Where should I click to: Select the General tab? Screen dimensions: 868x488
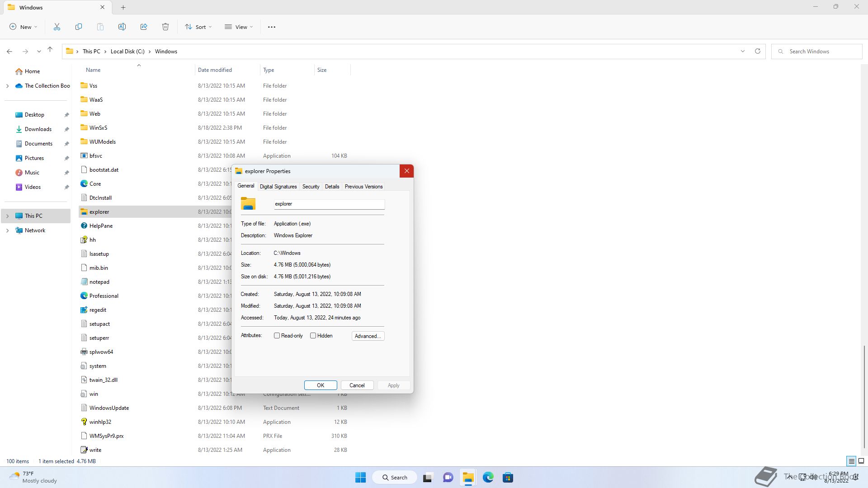(246, 186)
